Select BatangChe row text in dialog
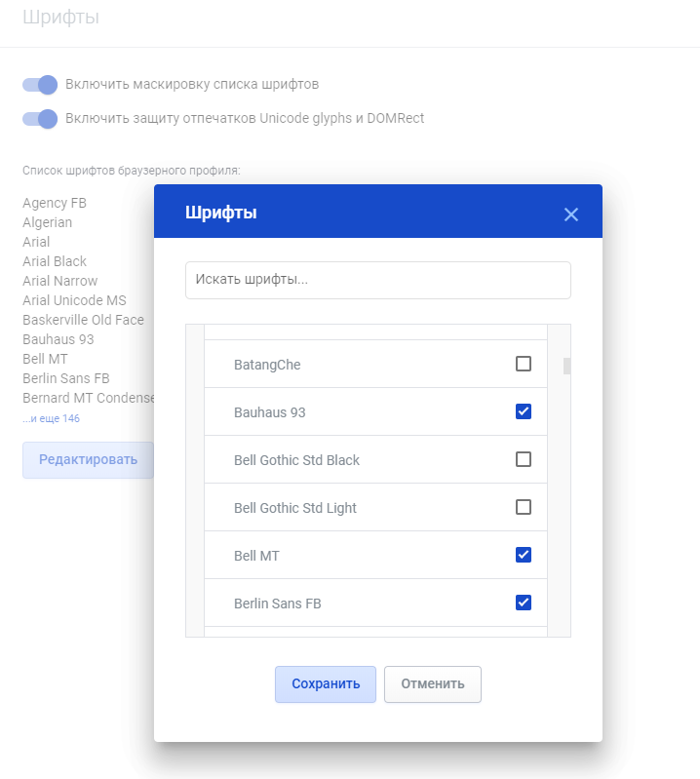 point(267,365)
